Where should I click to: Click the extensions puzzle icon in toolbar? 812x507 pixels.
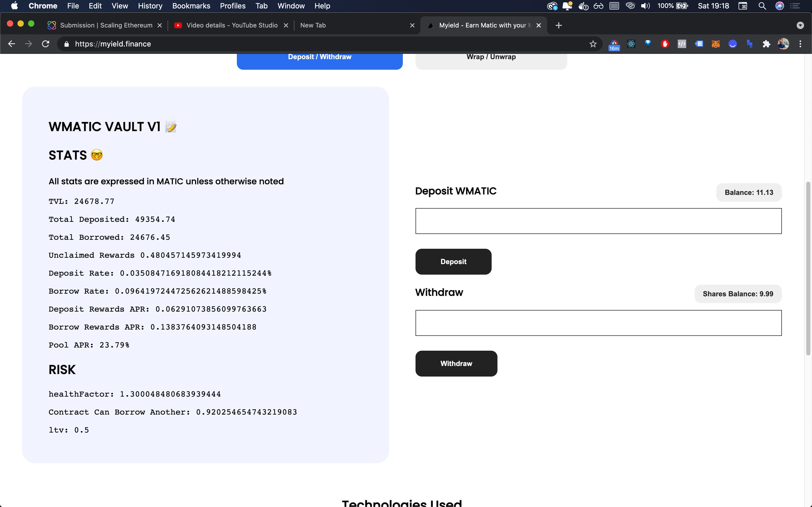pyautogui.click(x=766, y=44)
